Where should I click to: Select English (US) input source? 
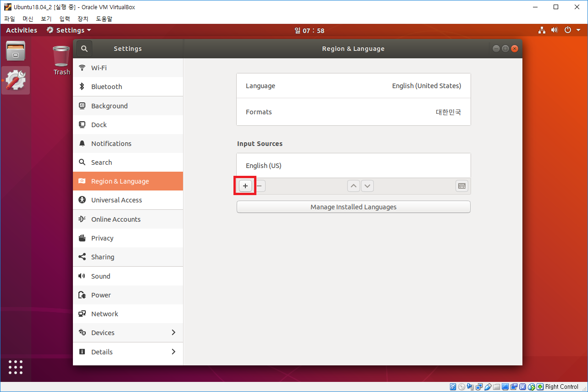[x=354, y=166]
